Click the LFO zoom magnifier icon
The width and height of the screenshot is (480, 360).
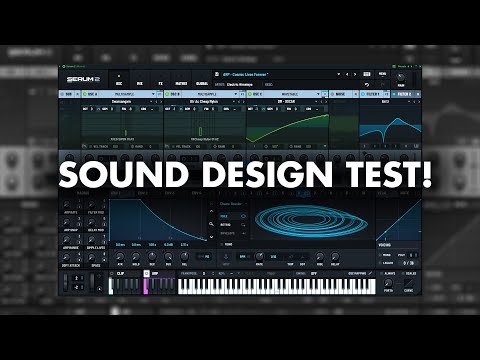(x=211, y=224)
